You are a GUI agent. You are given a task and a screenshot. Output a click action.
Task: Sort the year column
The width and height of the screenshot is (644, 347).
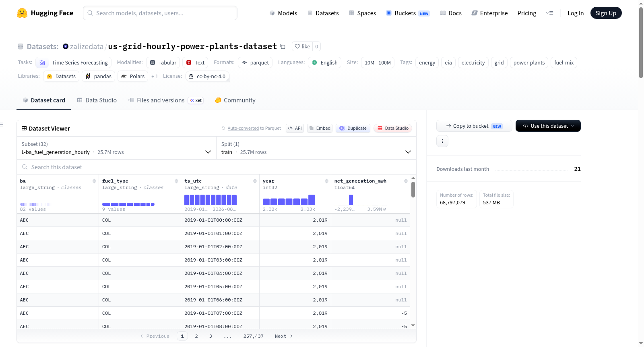click(326, 181)
